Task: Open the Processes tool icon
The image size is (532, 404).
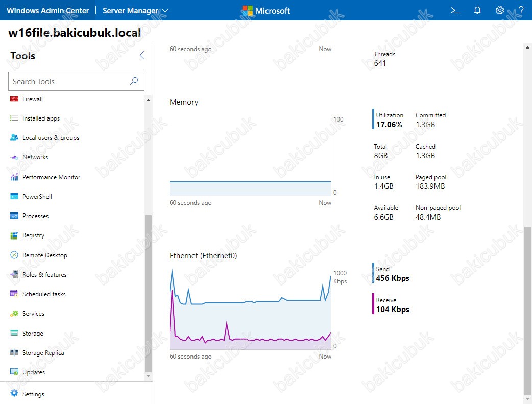Action: pos(14,216)
